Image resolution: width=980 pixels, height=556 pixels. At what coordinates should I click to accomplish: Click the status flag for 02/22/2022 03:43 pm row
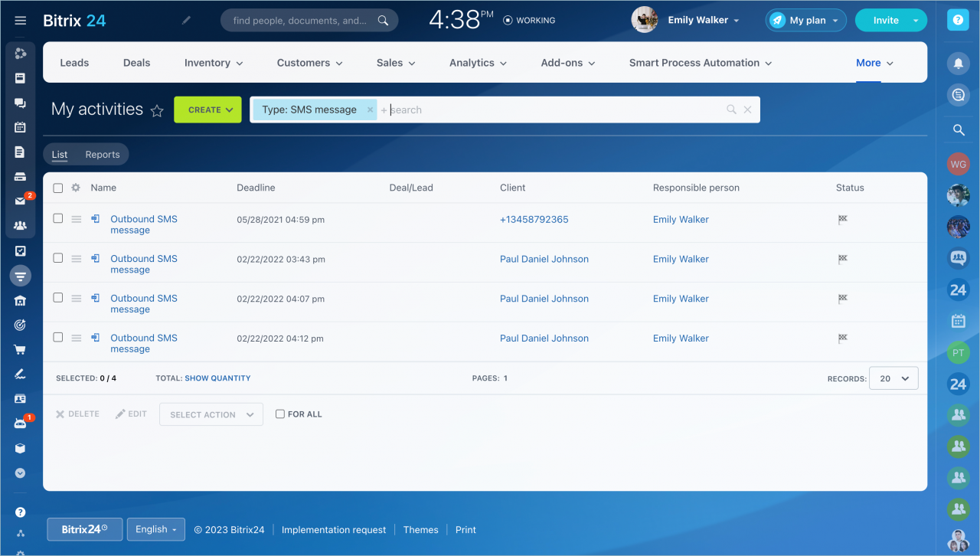[x=843, y=259]
